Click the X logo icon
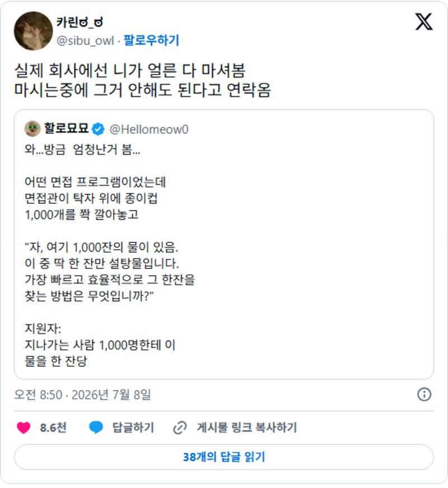 click(424, 22)
